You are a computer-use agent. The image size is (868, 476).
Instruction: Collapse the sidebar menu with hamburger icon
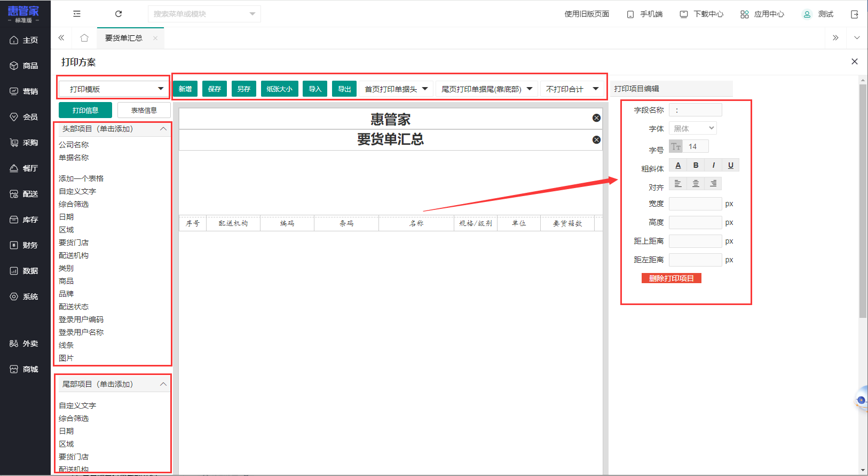[x=77, y=14]
